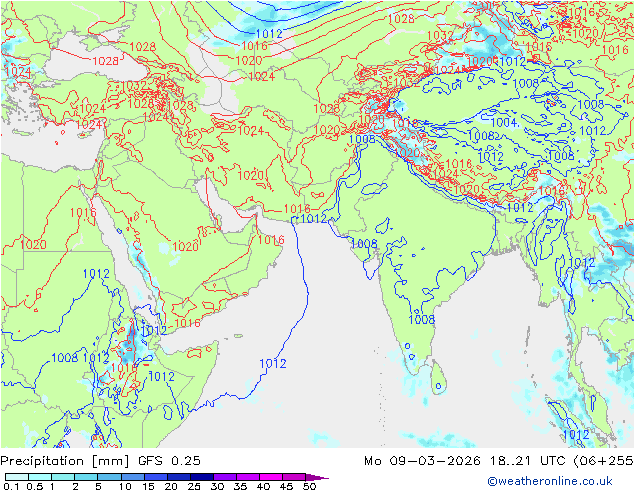Click the "2" legend scale label
The image size is (634, 490).
tap(75, 486)
